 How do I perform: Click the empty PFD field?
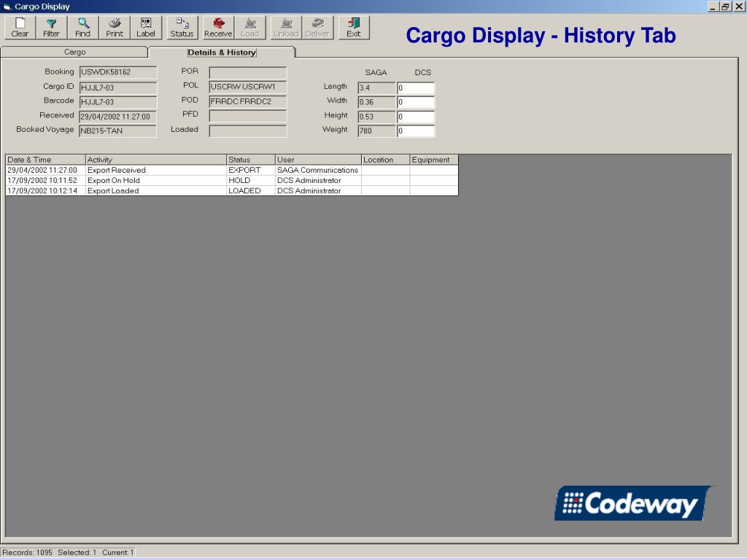point(248,116)
